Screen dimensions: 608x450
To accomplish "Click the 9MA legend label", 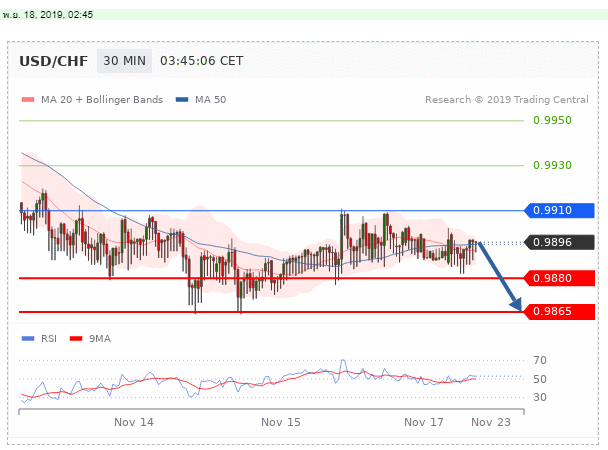I will [x=100, y=339].
